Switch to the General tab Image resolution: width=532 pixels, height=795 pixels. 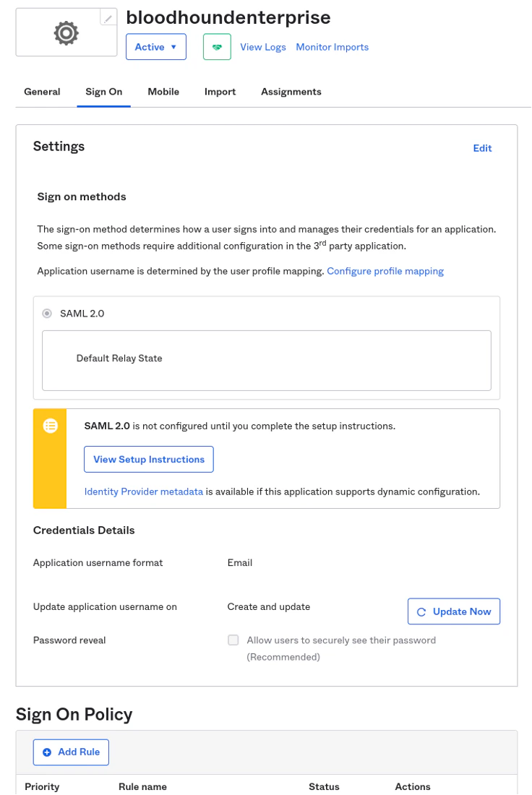42,92
